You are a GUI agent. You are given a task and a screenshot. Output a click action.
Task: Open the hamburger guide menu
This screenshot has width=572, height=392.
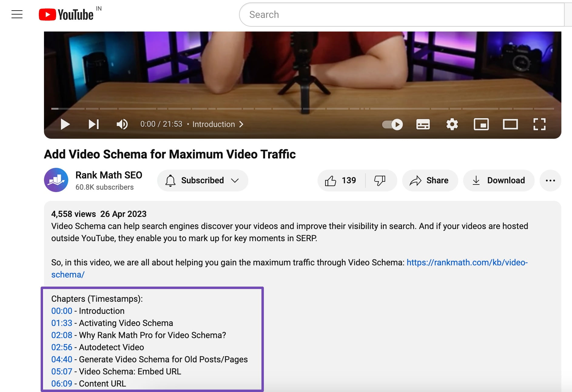coord(17,14)
